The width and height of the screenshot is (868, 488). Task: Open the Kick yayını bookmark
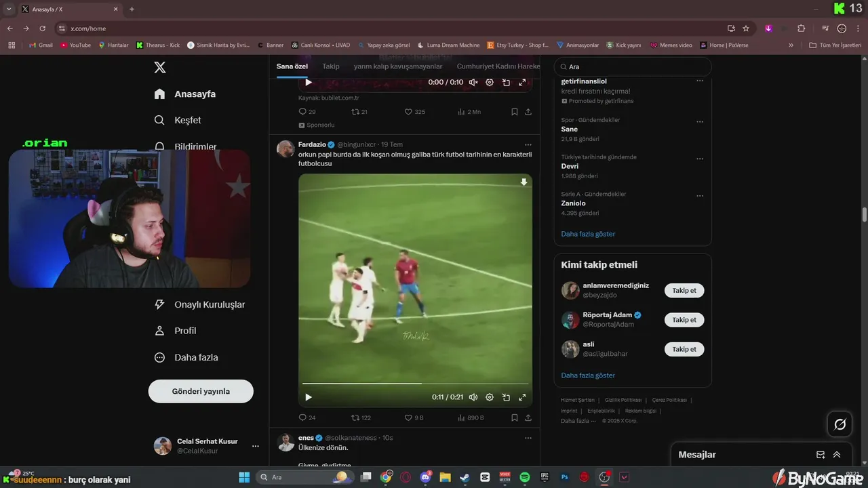(x=623, y=45)
